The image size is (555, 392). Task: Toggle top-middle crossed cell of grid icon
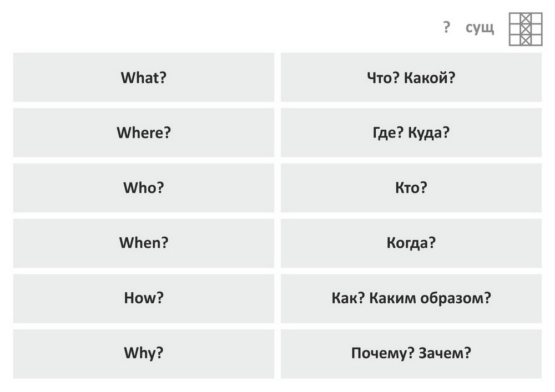pyautogui.click(x=525, y=18)
